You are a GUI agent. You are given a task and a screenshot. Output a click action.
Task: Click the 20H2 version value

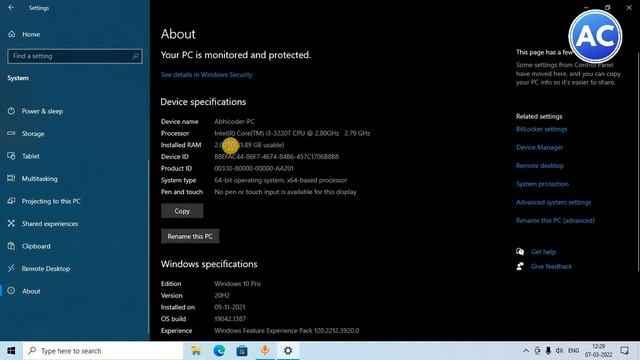coord(222,296)
